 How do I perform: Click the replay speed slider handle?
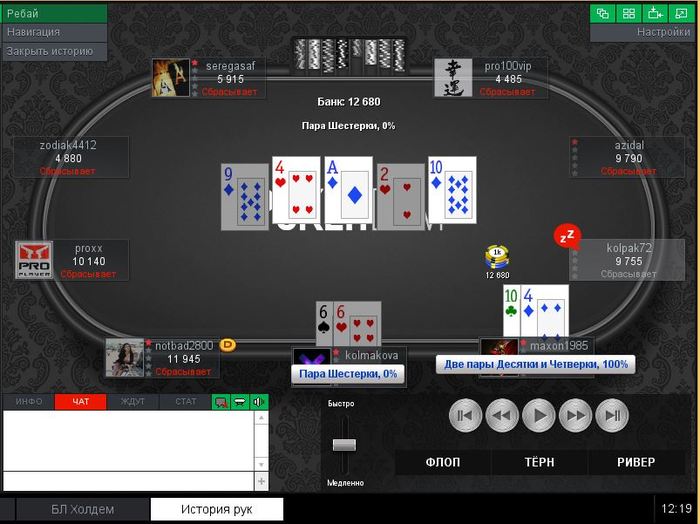point(344,445)
